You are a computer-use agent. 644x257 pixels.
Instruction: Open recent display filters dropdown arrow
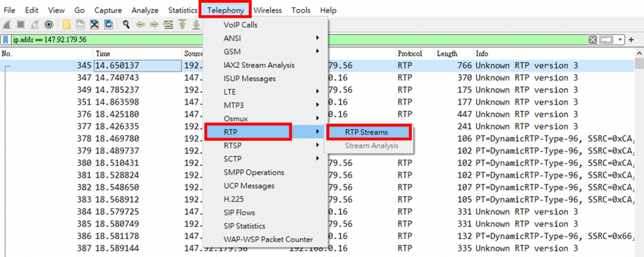coord(619,40)
